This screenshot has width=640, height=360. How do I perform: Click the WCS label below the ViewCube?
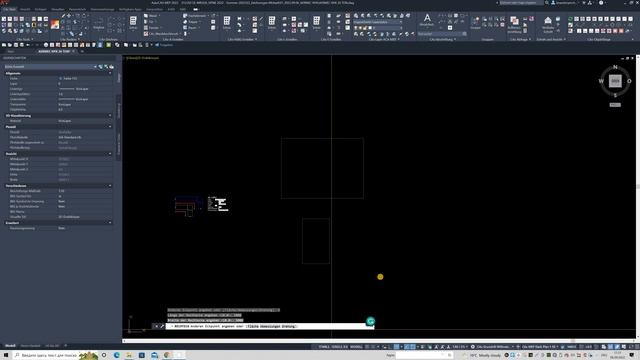(615, 105)
